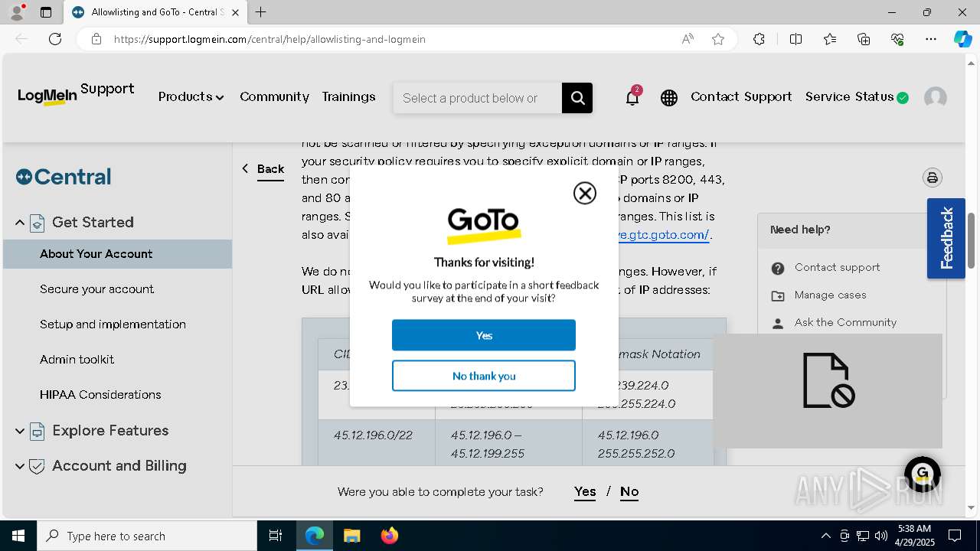Close the GoTo survey popup
Image resolution: width=980 pixels, height=551 pixels.
point(585,194)
